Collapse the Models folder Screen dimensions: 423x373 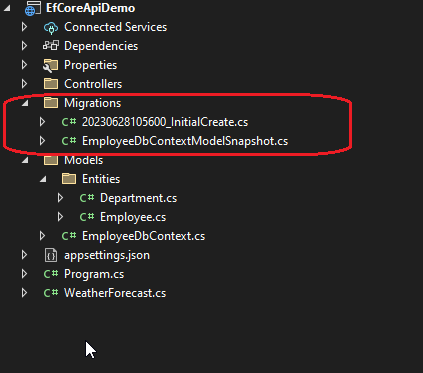25,160
